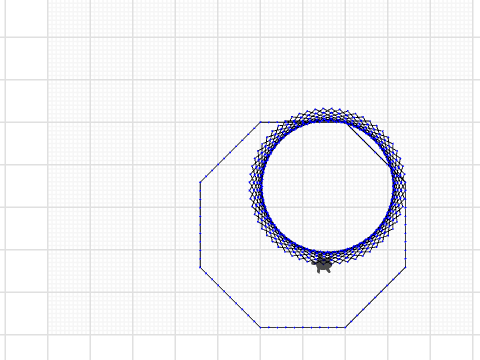
Task: Select the octagon's bottom-left corner vertex
Action: [x=260, y=327]
